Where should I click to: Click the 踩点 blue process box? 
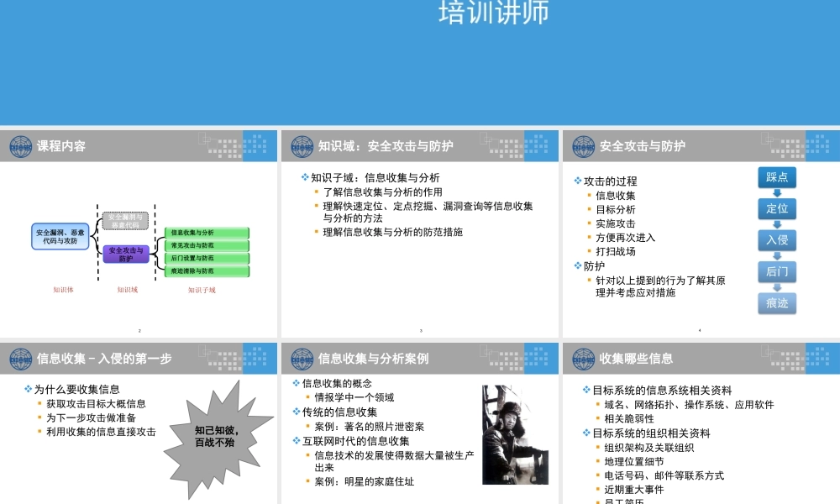click(777, 177)
